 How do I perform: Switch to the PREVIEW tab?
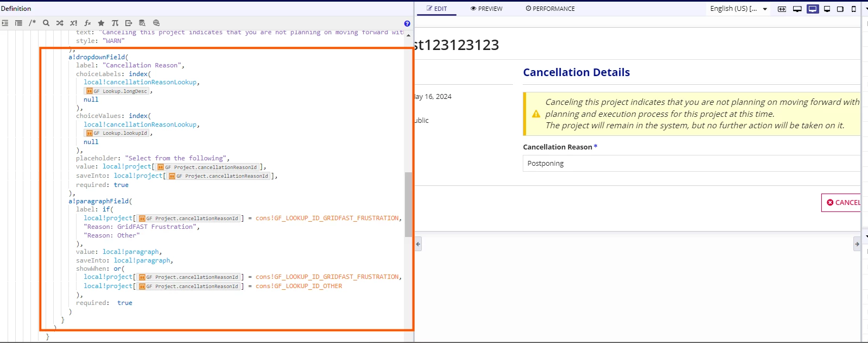[486, 9]
